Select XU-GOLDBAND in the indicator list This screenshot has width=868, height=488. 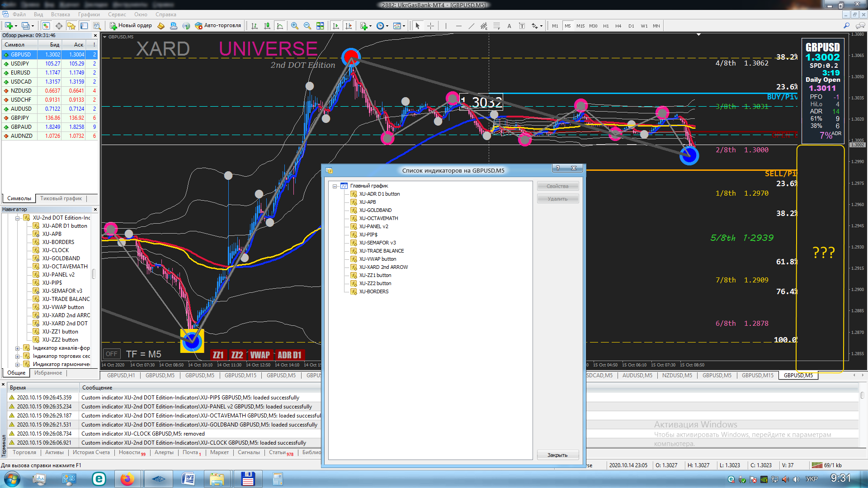tap(375, 210)
